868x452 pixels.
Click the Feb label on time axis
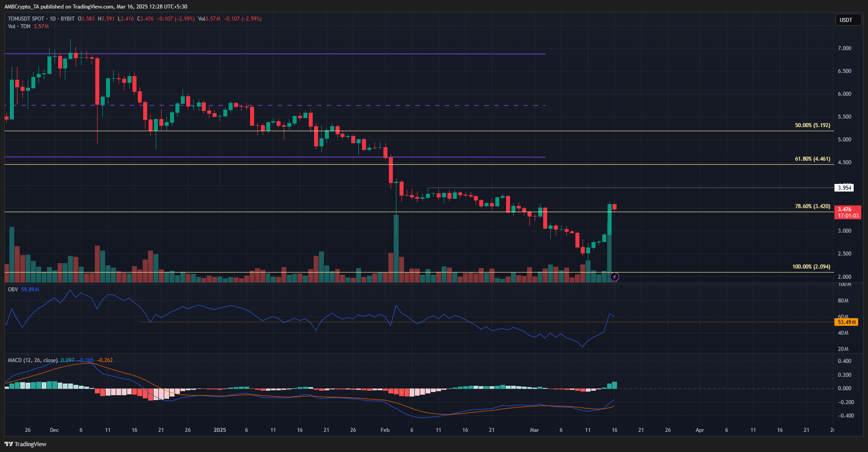coord(385,430)
